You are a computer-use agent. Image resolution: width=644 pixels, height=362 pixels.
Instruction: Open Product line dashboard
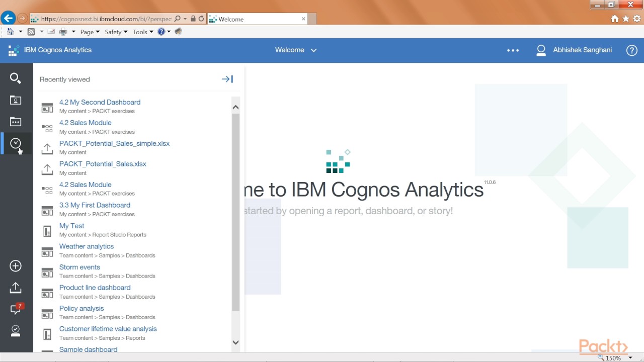pyautogui.click(x=95, y=288)
